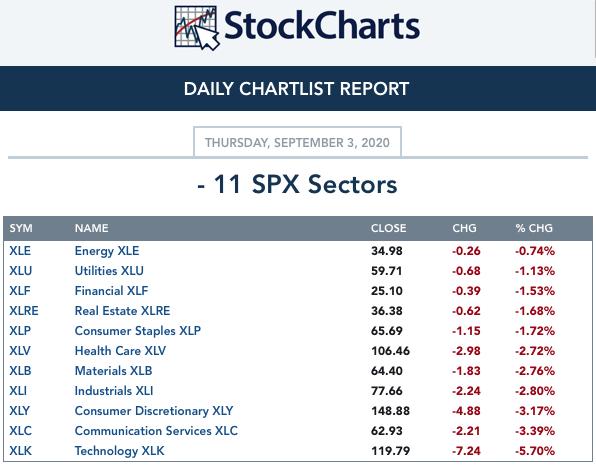
Task: Select the XLB ticker symbol
Action: click(x=20, y=371)
